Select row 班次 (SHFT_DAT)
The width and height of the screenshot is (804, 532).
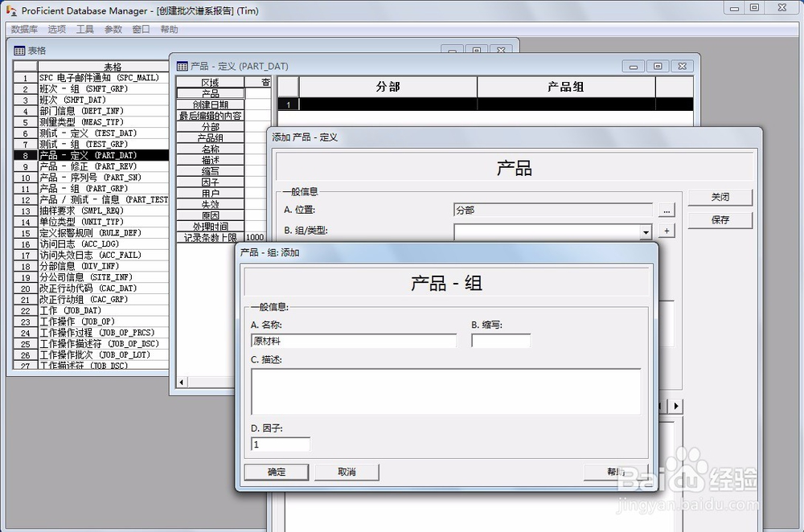pyautogui.click(x=103, y=100)
